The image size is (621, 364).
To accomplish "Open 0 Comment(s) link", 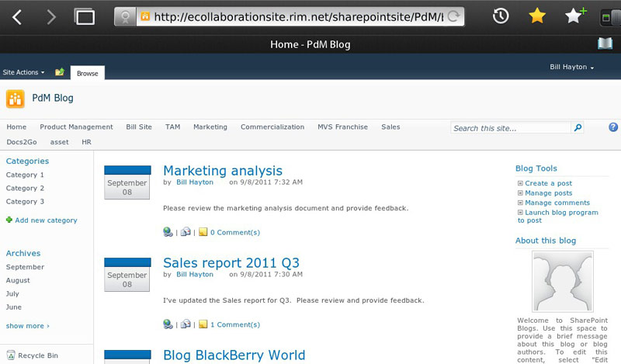I will (235, 233).
